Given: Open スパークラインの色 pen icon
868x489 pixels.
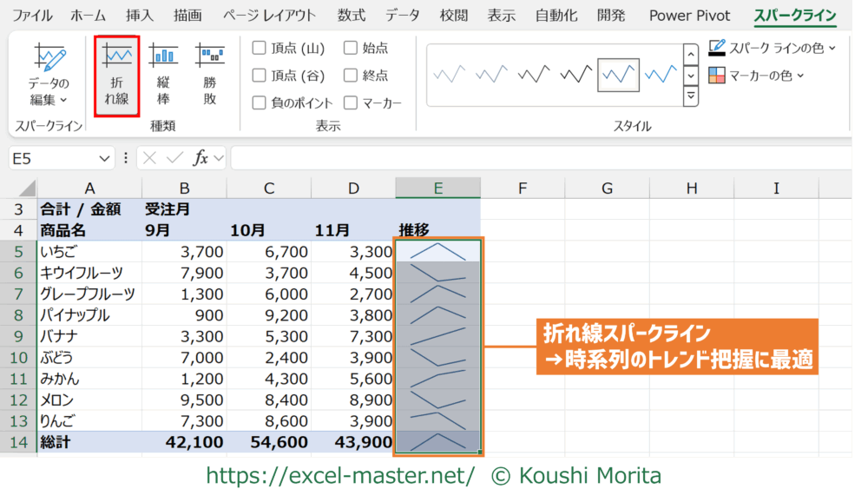Looking at the screenshot, I should point(717,47).
